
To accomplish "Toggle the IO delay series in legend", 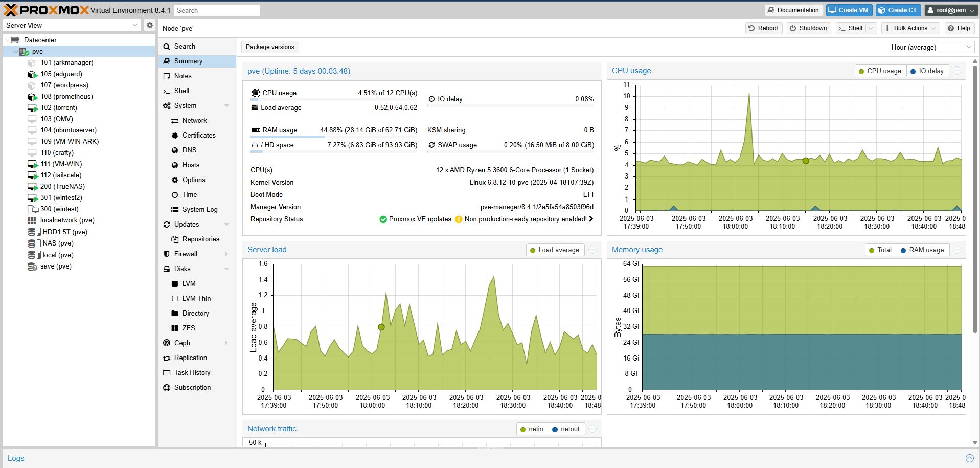I will [927, 71].
